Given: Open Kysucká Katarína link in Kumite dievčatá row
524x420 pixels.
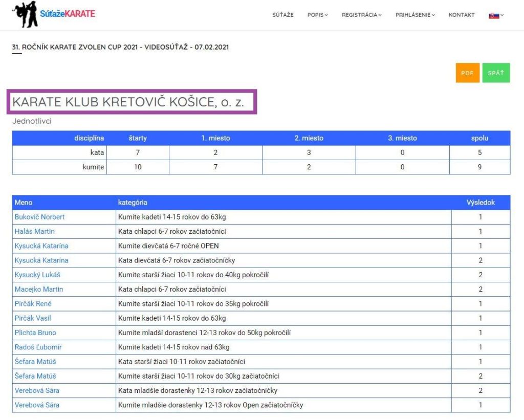Looking at the screenshot, I should coord(41,246).
